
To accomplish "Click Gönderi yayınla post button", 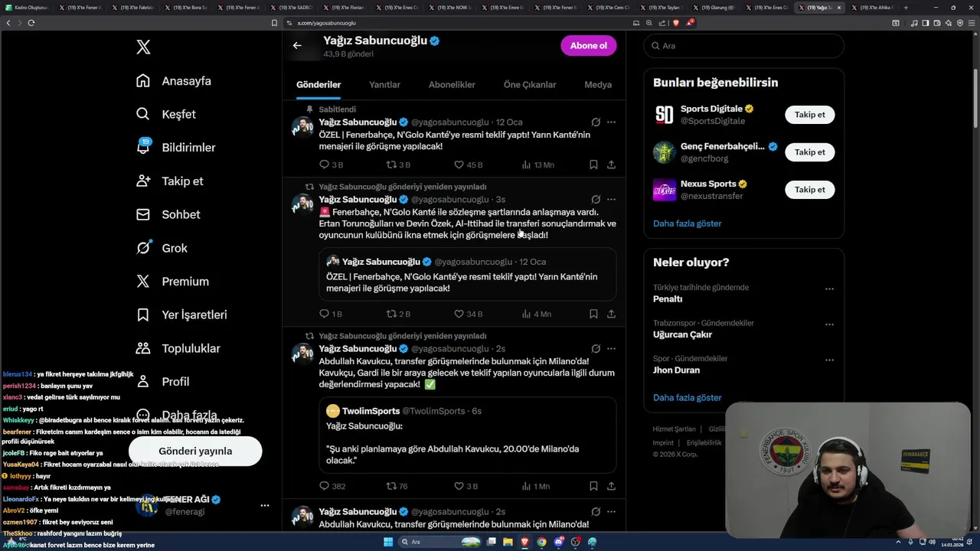I will point(195,451).
